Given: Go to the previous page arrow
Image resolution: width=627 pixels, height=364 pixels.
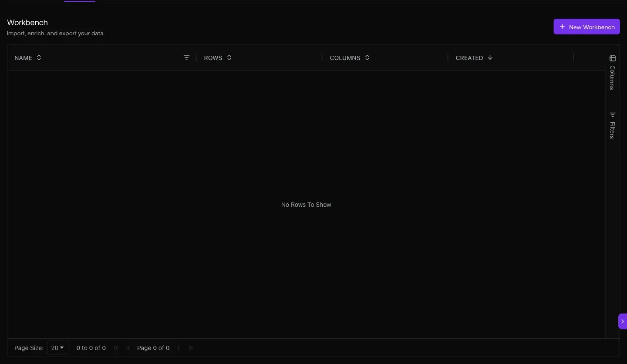Looking at the screenshot, I should 128,347.
